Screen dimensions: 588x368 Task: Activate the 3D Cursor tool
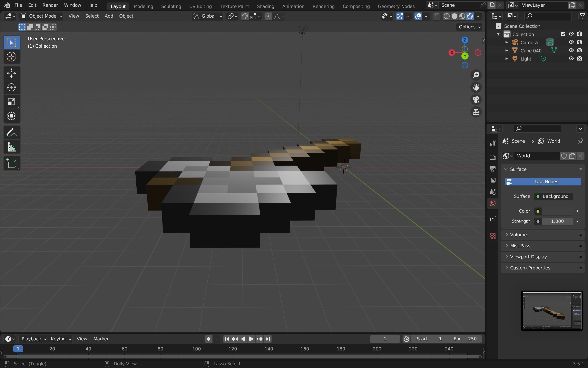(11, 57)
